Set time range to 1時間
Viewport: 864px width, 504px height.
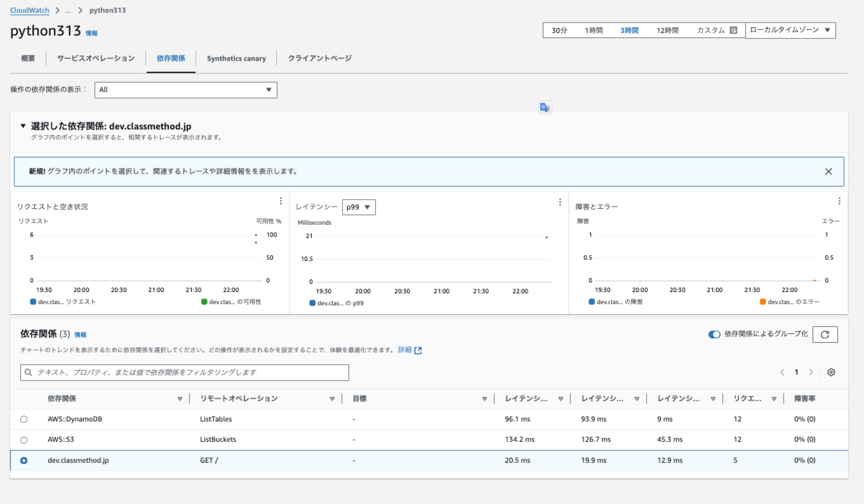pyautogui.click(x=594, y=30)
